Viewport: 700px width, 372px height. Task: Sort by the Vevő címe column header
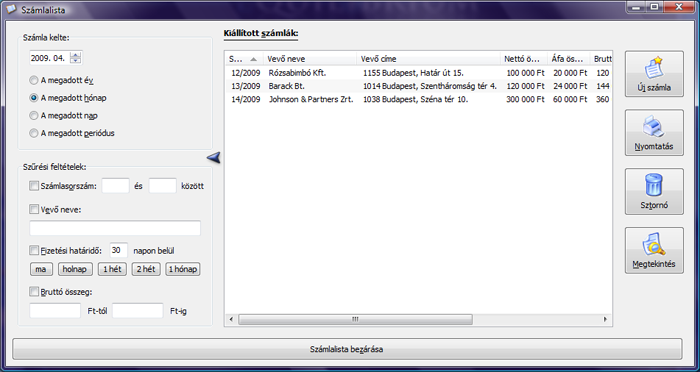pos(429,59)
